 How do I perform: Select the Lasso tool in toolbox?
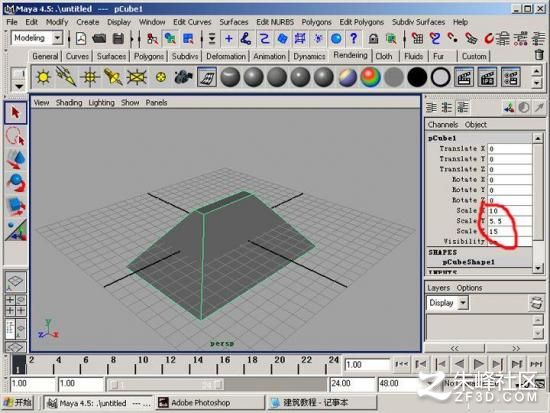click(x=15, y=136)
